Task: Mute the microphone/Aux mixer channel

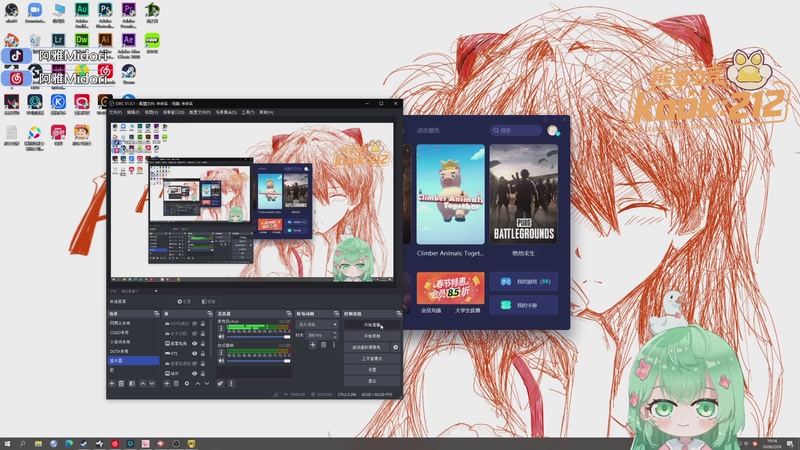Action: (221, 337)
